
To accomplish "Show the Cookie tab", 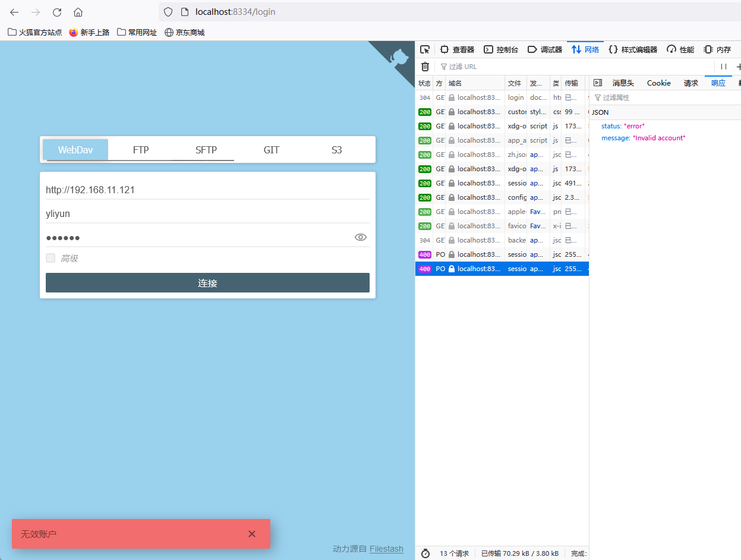I will click(659, 83).
